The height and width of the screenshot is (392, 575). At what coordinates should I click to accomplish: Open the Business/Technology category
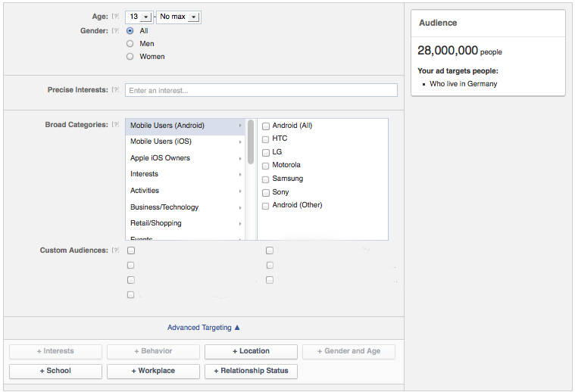coord(164,207)
